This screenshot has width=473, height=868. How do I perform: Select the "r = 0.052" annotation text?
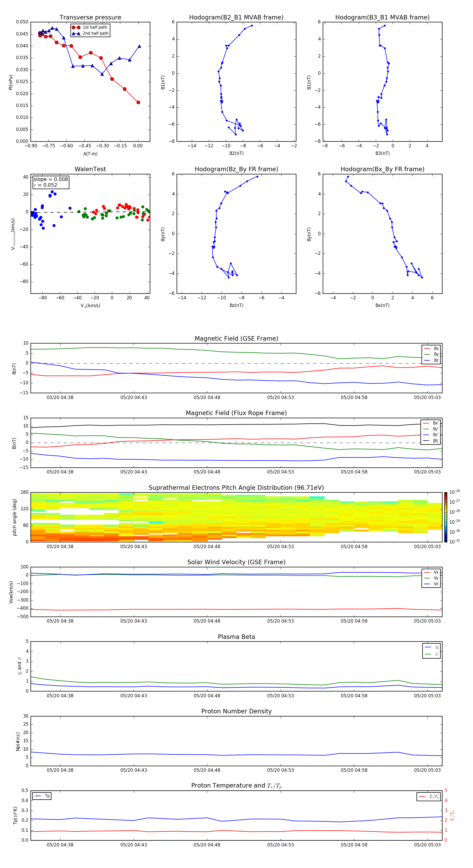45,185
